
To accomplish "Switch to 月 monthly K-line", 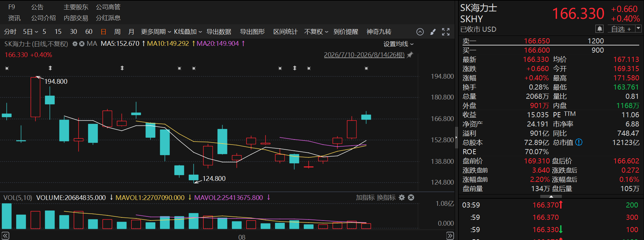I will [x=131, y=32].
